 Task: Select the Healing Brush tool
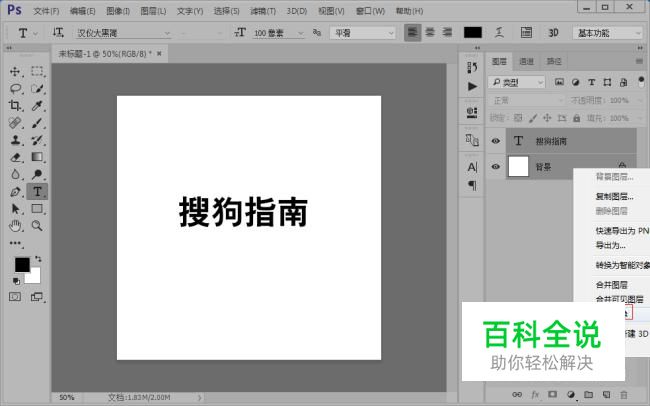coord(15,123)
